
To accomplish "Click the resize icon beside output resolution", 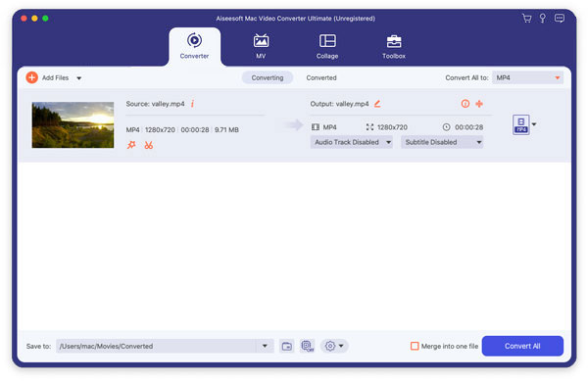I will coord(369,127).
